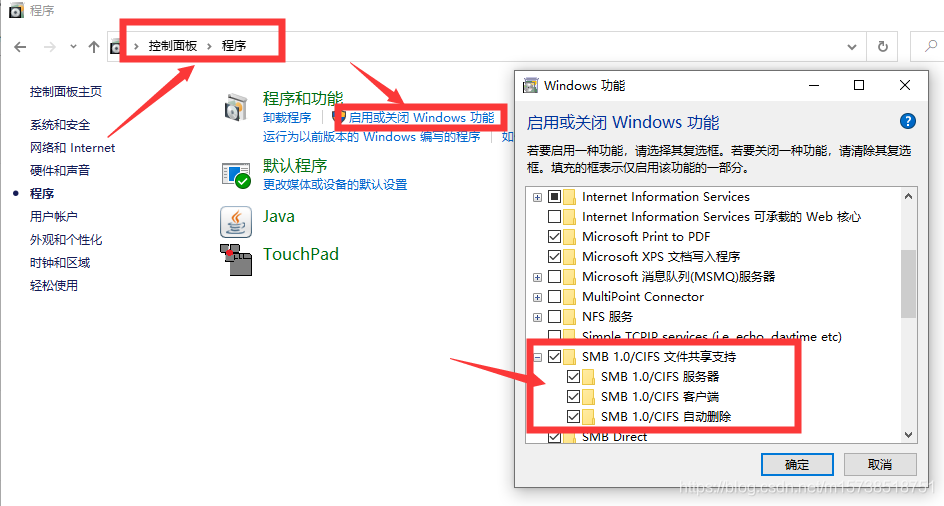944x506 pixels.
Task: Open the Java heading link
Action: tap(279, 216)
